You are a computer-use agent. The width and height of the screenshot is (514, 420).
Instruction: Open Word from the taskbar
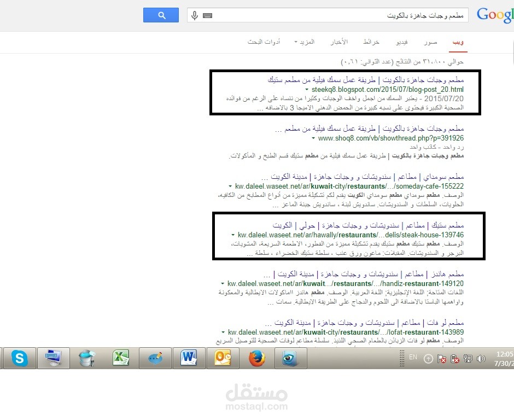189,358
